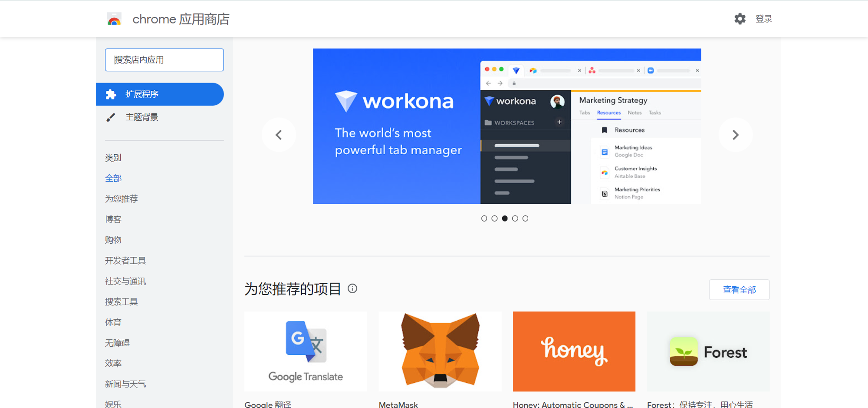Open the Workona promotional banner
The height and width of the screenshot is (408, 868).
point(507,126)
